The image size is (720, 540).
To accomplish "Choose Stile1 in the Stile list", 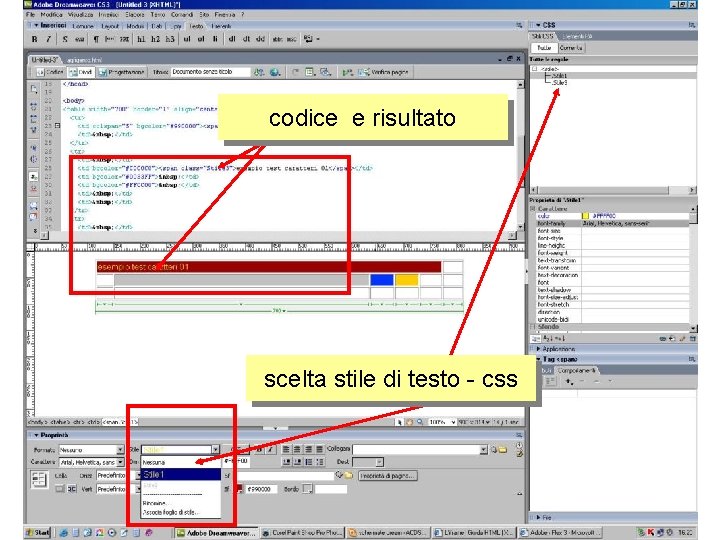I will (x=181, y=474).
